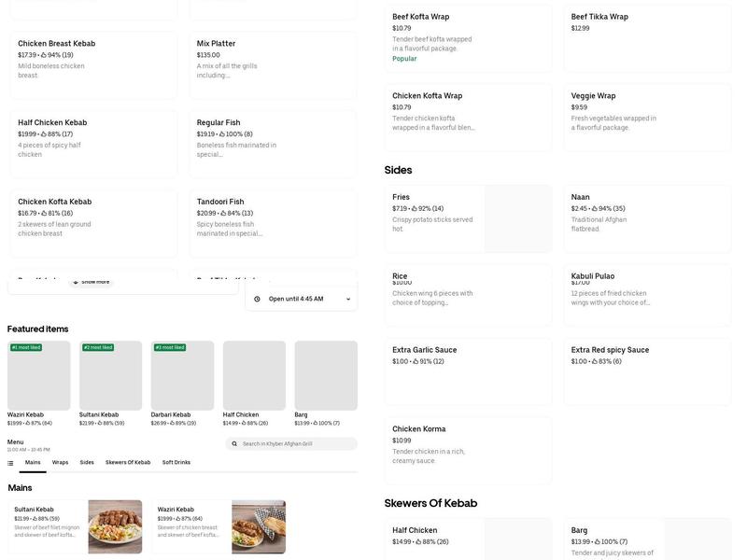Viewport: 747px width, 560px height.
Task: Click the clock icon beside Open until 4:45 AM
Action: [x=258, y=299]
